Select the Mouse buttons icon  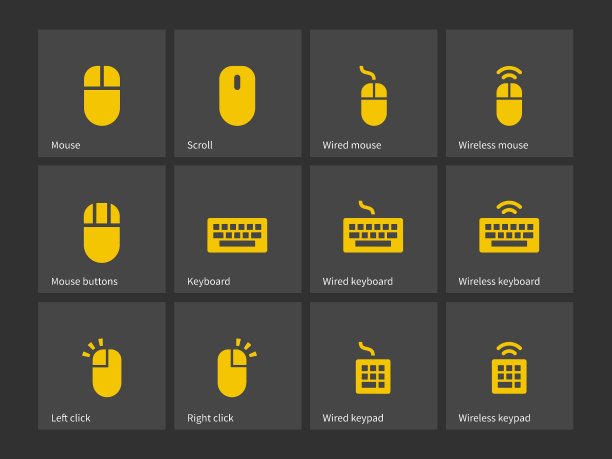click(x=102, y=233)
